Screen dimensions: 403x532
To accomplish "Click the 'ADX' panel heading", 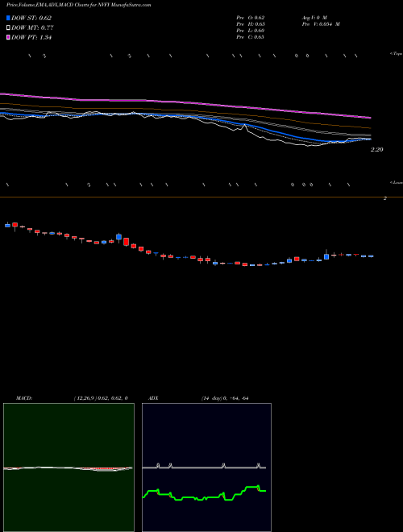I will (x=153, y=398).
